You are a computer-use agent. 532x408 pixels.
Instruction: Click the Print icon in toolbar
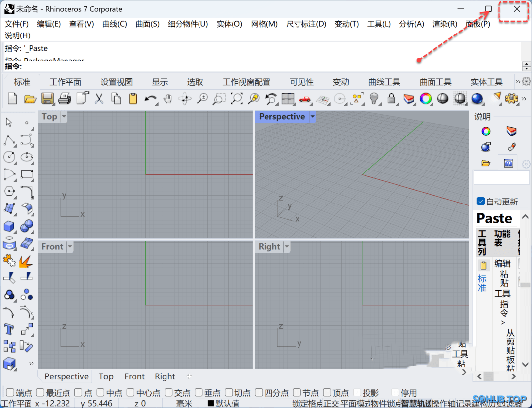(x=65, y=99)
